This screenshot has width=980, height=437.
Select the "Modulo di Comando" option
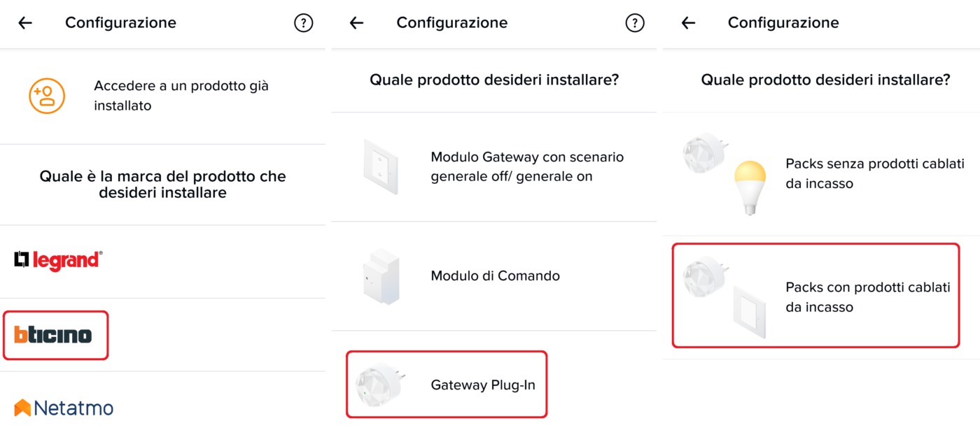click(495, 276)
